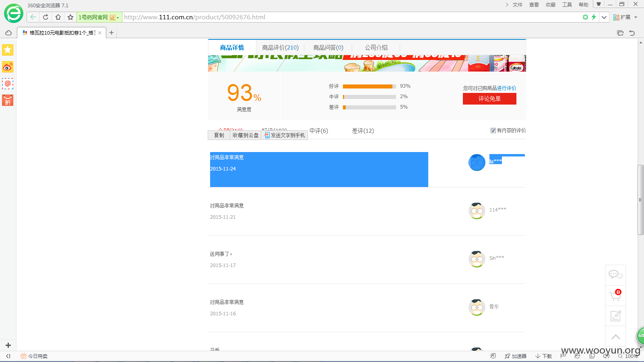Choose 复制 in the selection popup
The image size is (644, 362).
[219, 135]
